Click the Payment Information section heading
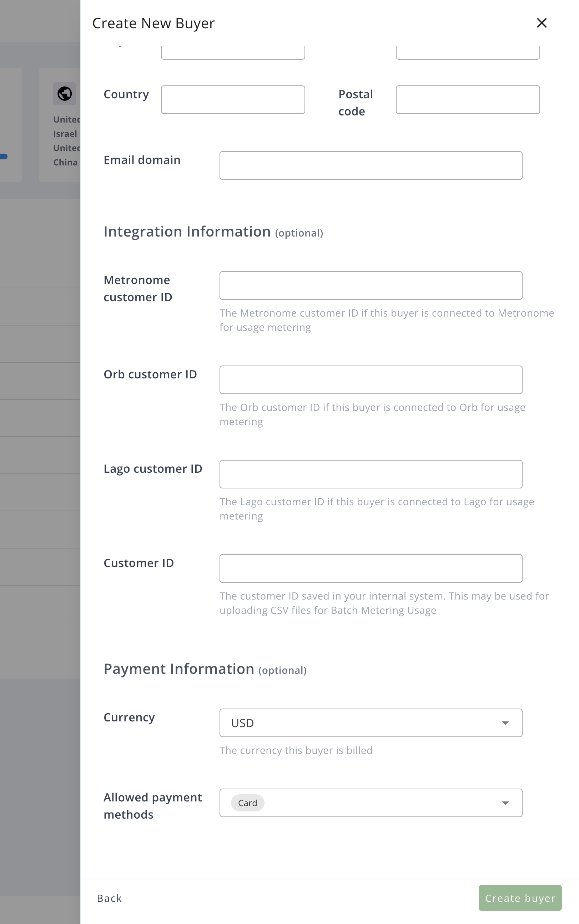579x924 pixels. [179, 669]
